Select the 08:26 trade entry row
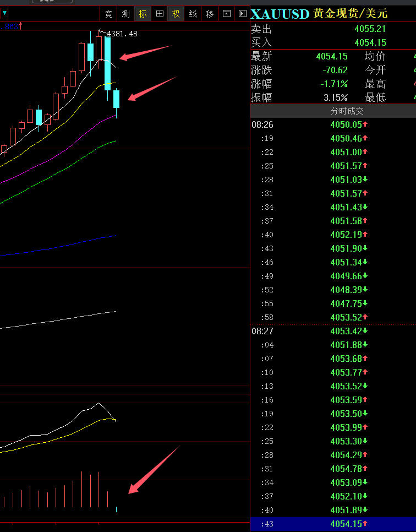This screenshot has height=532, width=416. click(333, 124)
